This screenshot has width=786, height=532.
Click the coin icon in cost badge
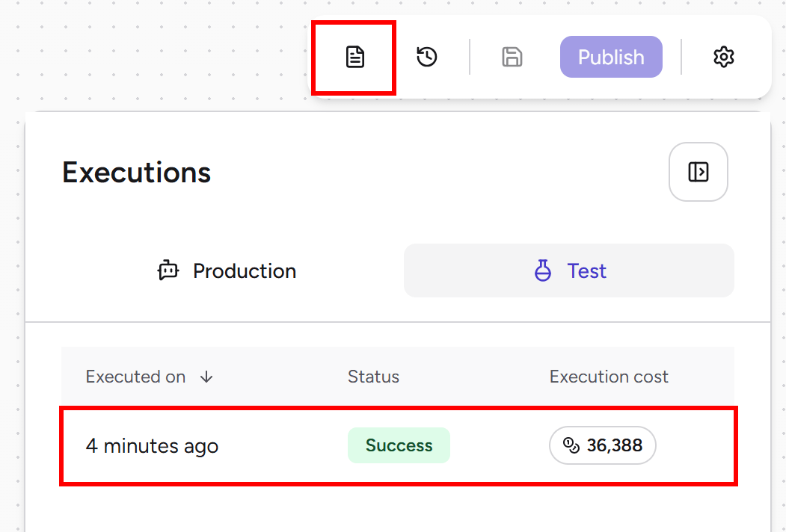point(571,445)
